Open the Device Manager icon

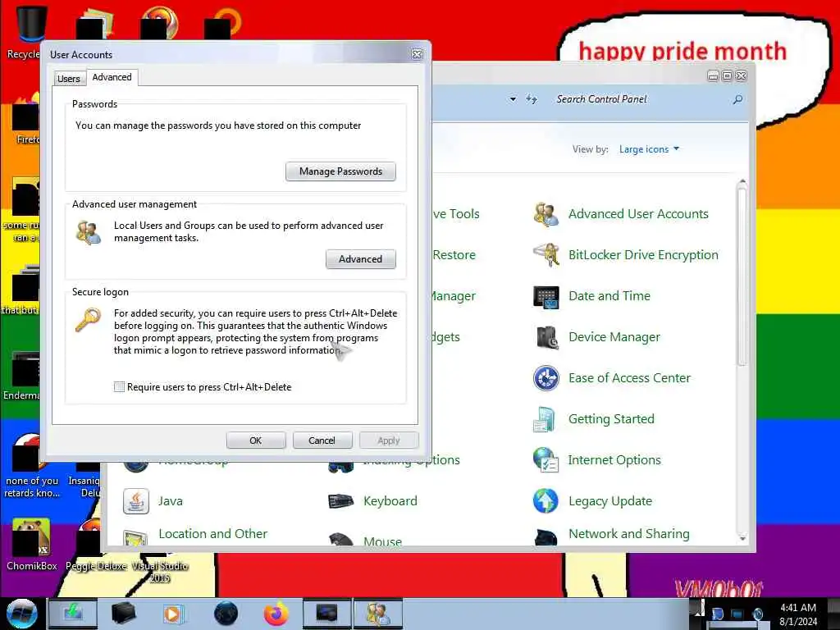click(x=546, y=337)
